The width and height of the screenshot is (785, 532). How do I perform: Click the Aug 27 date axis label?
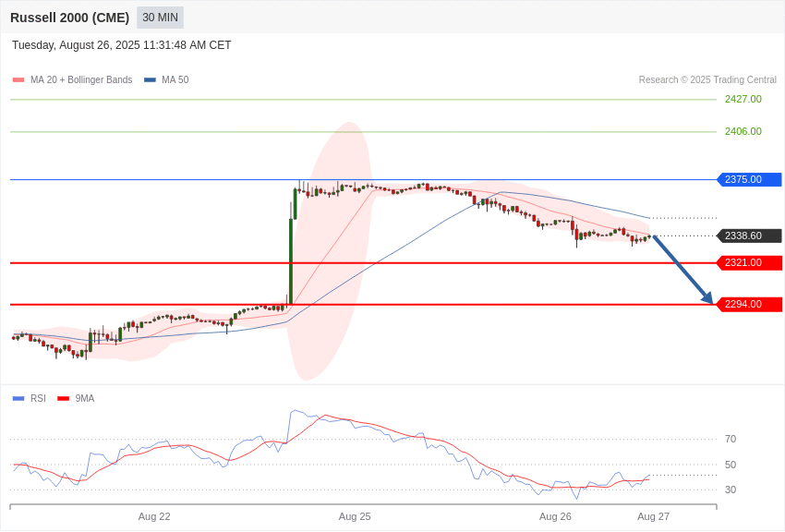(x=653, y=517)
